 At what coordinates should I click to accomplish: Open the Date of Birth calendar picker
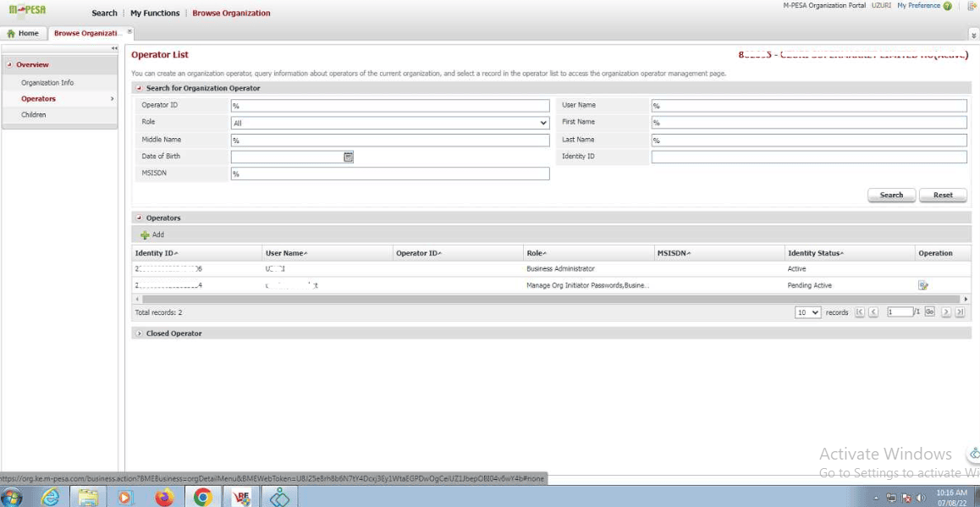[348, 157]
